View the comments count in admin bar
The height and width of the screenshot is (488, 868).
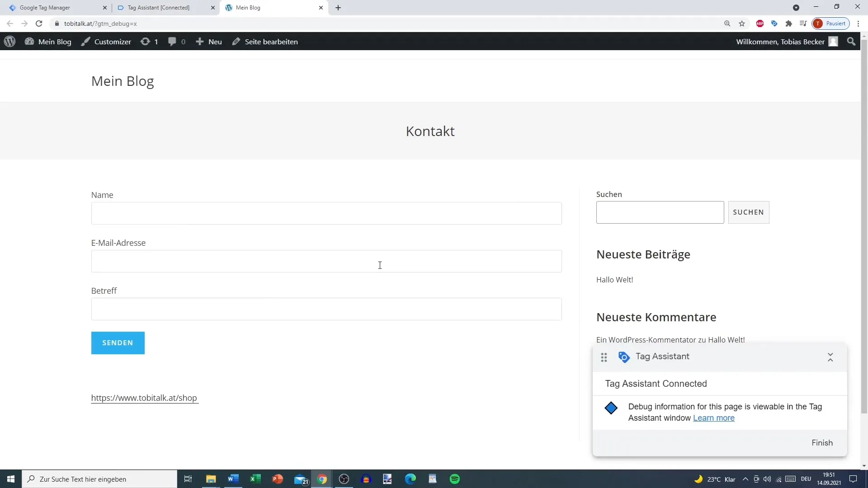coord(176,42)
